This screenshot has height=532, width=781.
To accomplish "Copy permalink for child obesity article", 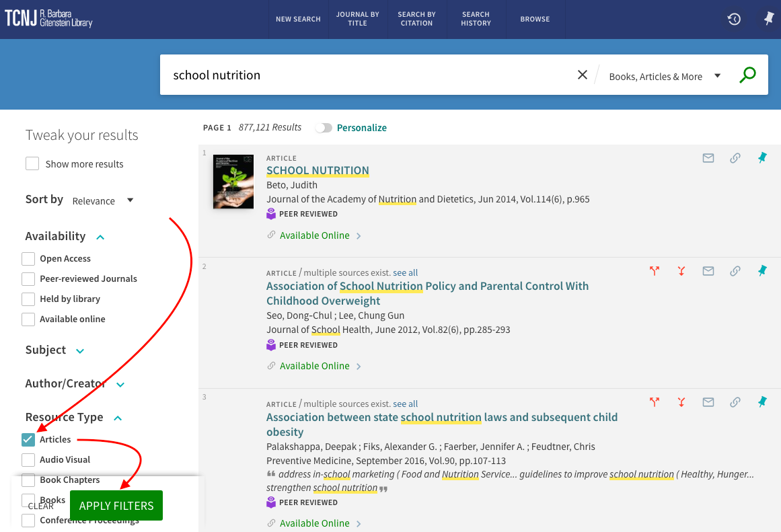I will coord(735,402).
